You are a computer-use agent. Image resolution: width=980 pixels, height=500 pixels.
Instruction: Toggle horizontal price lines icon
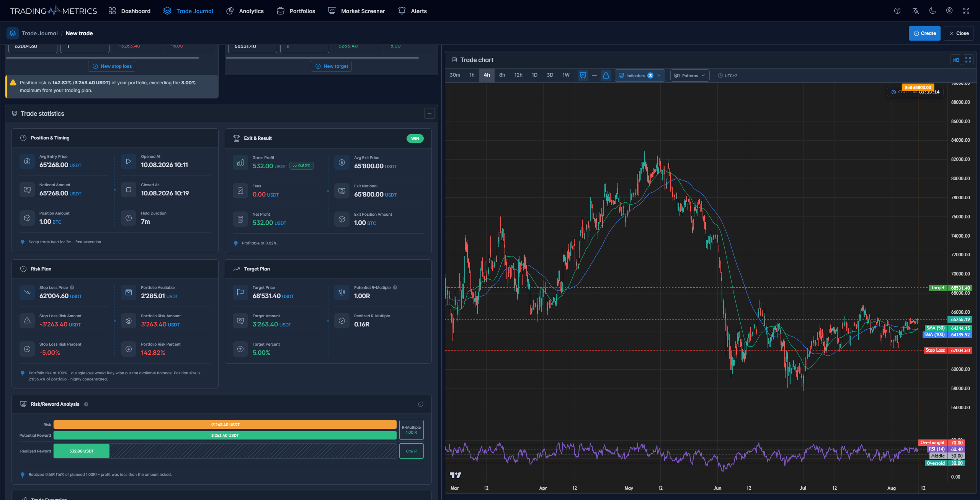(595, 75)
